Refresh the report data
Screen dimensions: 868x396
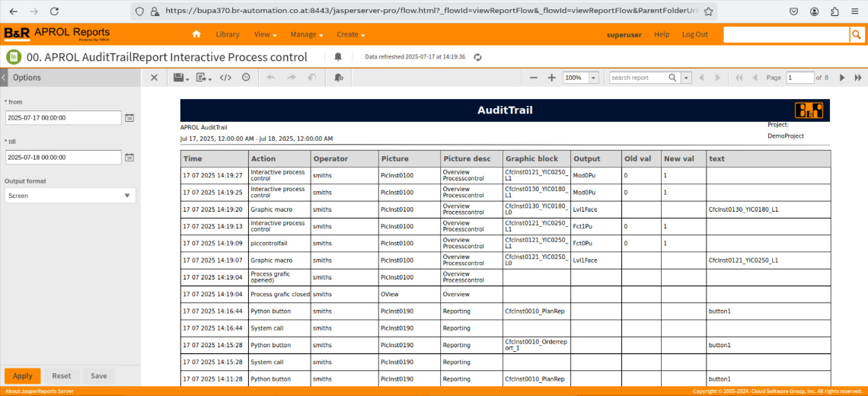pyautogui.click(x=478, y=57)
